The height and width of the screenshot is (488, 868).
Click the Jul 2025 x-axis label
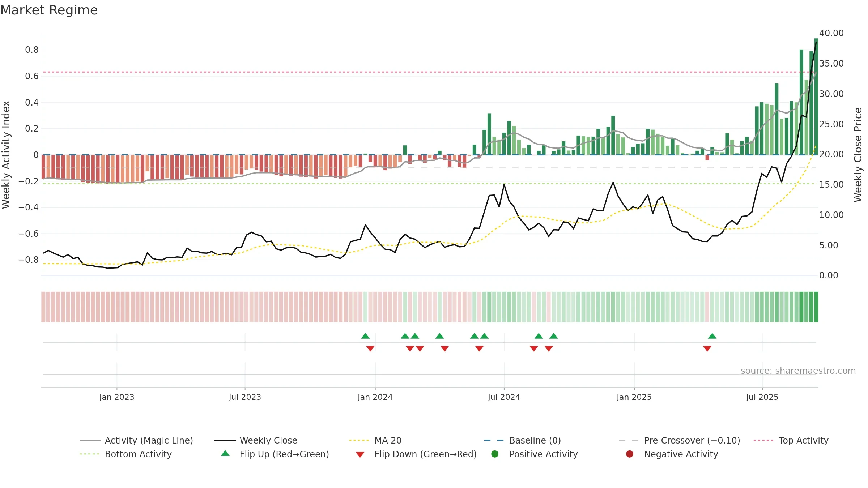tap(762, 397)
